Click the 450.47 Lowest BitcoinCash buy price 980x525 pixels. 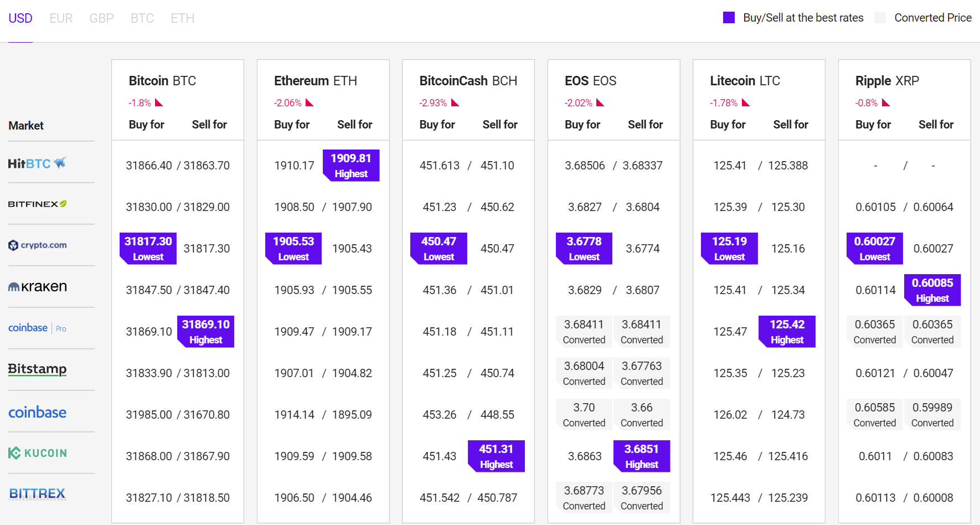click(x=439, y=248)
